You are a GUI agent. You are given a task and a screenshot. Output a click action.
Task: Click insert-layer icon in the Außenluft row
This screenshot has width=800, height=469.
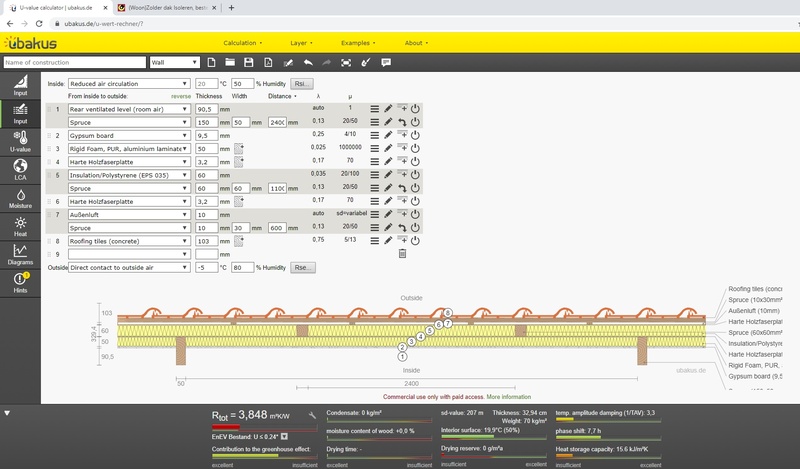click(402, 213)
